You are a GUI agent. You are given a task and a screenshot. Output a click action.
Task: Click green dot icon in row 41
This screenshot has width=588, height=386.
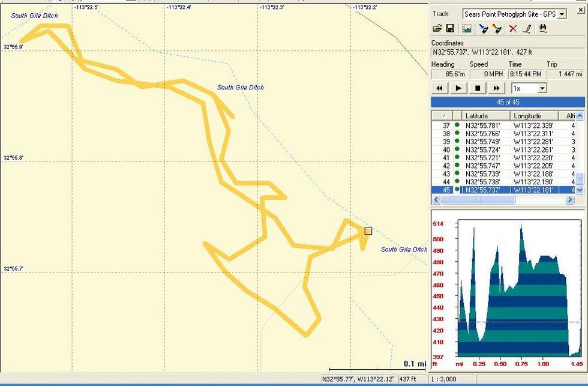coord(457,157)
